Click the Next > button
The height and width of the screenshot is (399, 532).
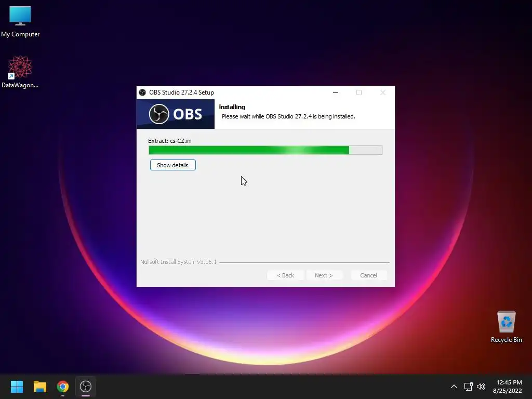pos(323,275)
